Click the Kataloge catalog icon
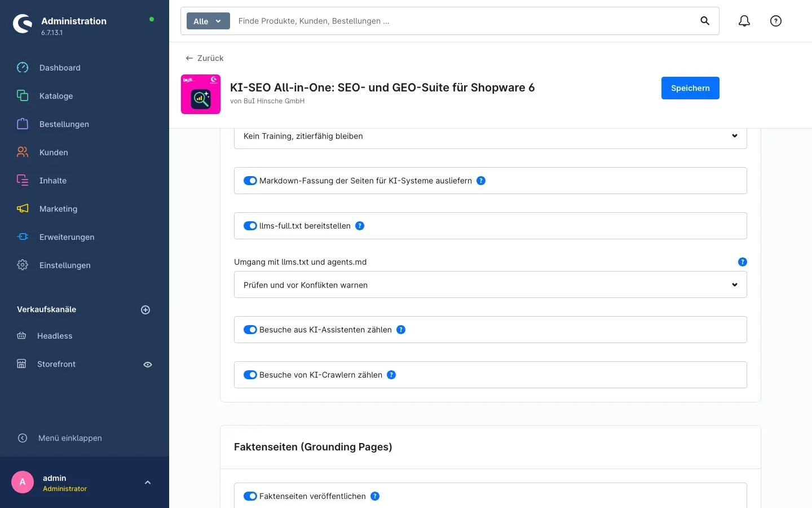The height and width of the screenshot is (508, 812). (x=23, y=96)
